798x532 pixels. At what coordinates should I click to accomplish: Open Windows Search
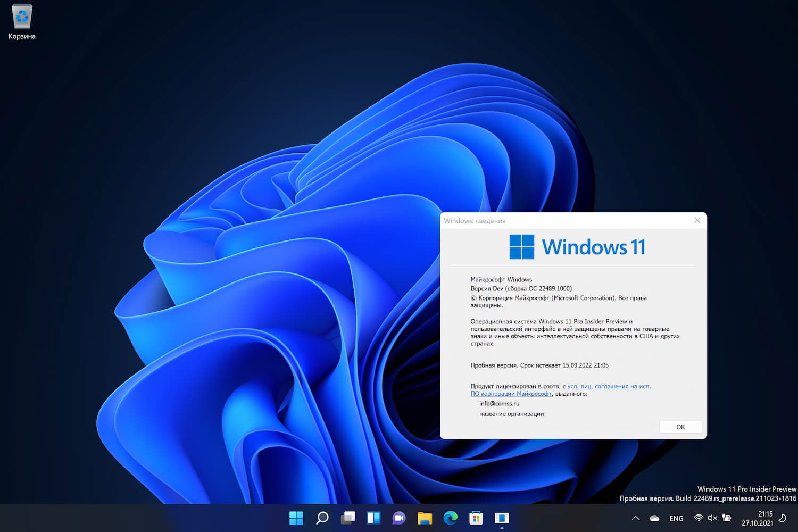click(x=322, y=518)
